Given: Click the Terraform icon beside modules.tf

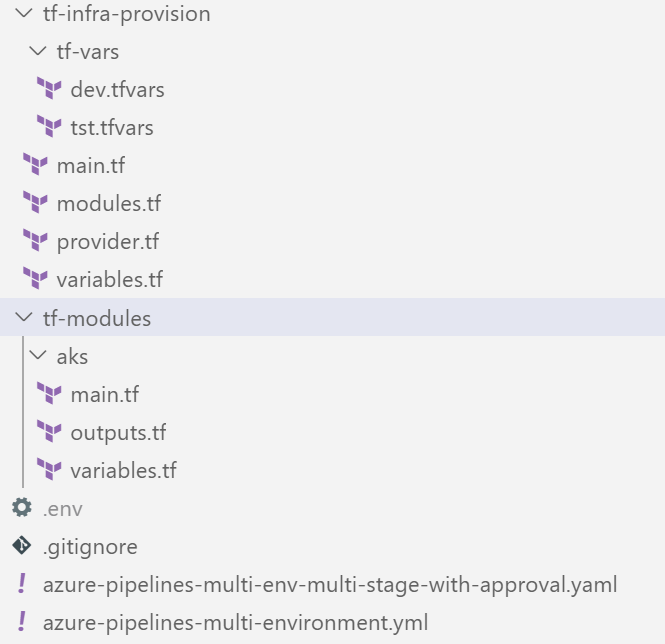Looking at the screenshot, I should point(36,202).
